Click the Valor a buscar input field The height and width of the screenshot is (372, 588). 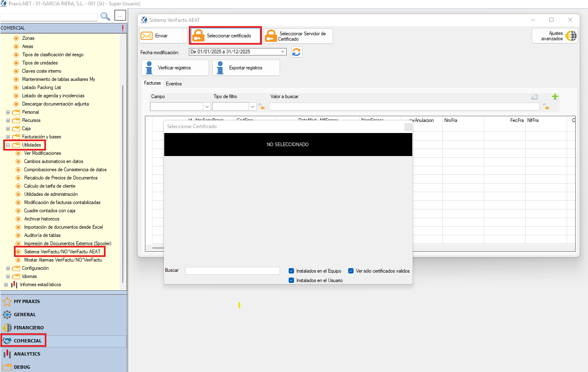click(x=404, y=106)
